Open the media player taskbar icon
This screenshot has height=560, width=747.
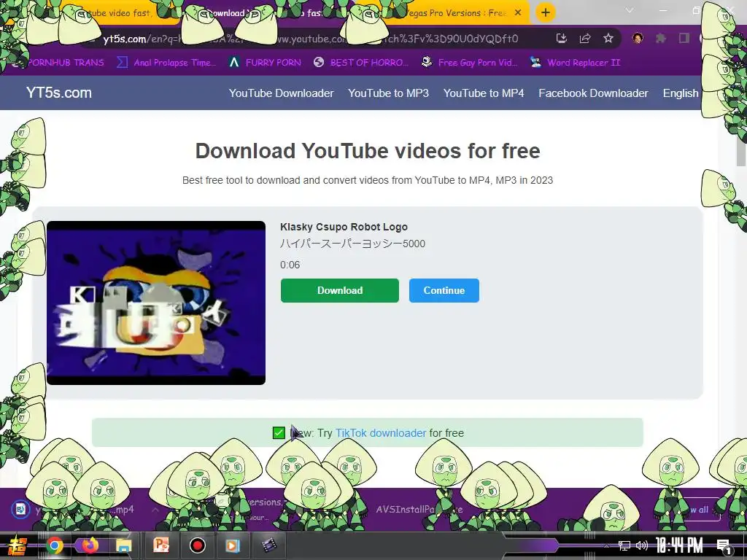[x=233, y=545]
